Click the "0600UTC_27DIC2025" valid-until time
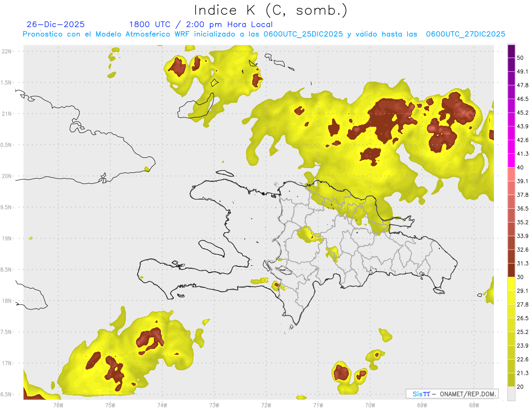 [x=466, y=34]
